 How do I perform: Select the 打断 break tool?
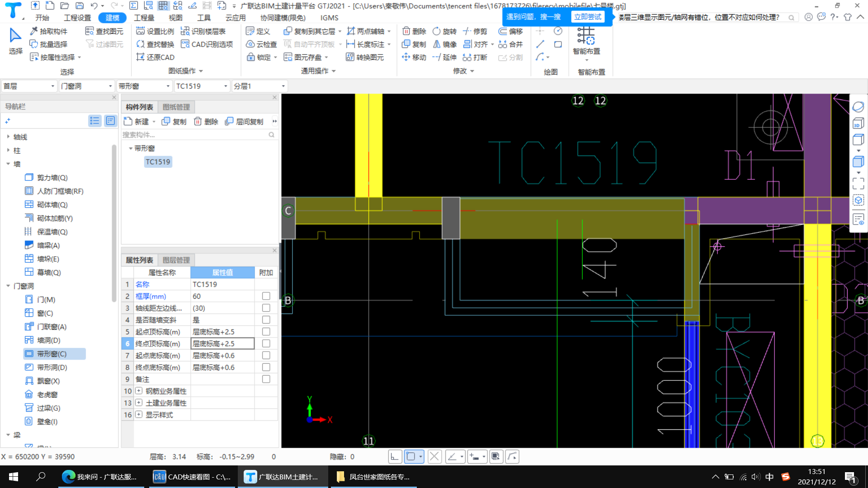pos(475,57)
